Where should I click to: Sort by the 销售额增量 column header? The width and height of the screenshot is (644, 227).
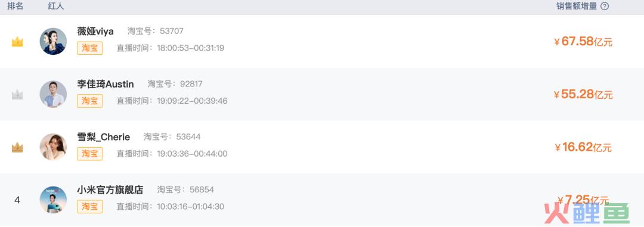(x=576, y=6)
